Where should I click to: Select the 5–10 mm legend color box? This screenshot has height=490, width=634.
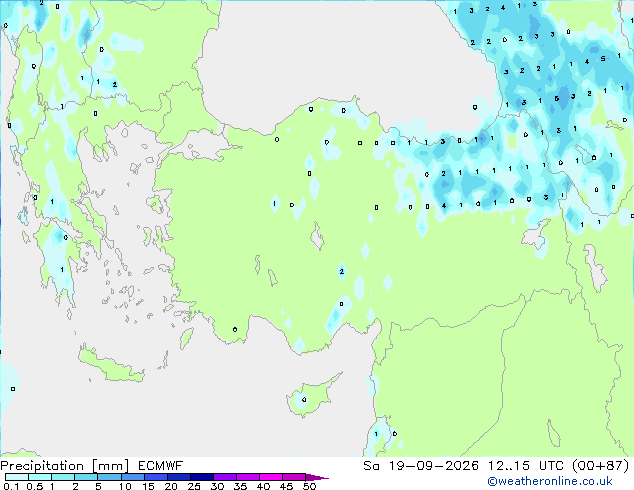(109, 477)
